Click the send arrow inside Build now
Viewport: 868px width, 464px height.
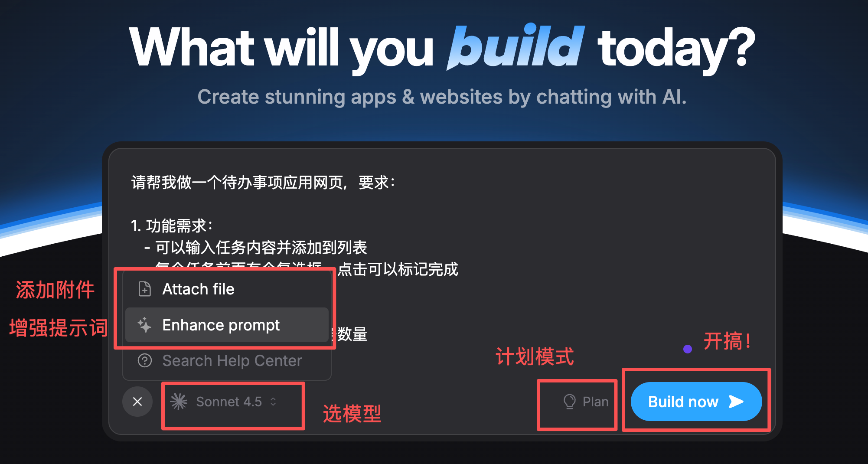(x=736, y=402)
